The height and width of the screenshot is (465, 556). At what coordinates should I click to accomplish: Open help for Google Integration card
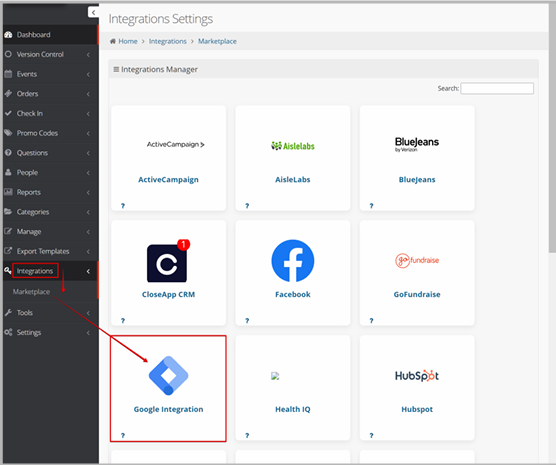pyautogui.click(x=123, y=435)
